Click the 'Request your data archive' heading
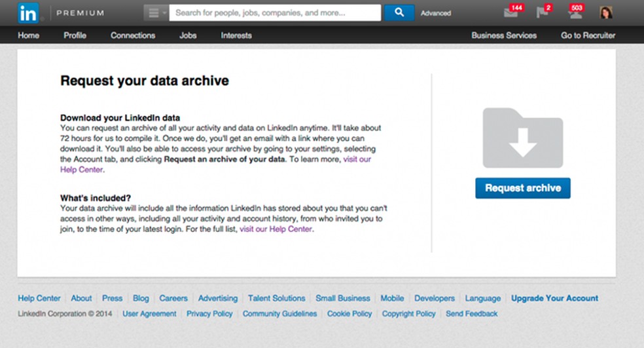Screen dimensions: 644x348 point(145,81)
